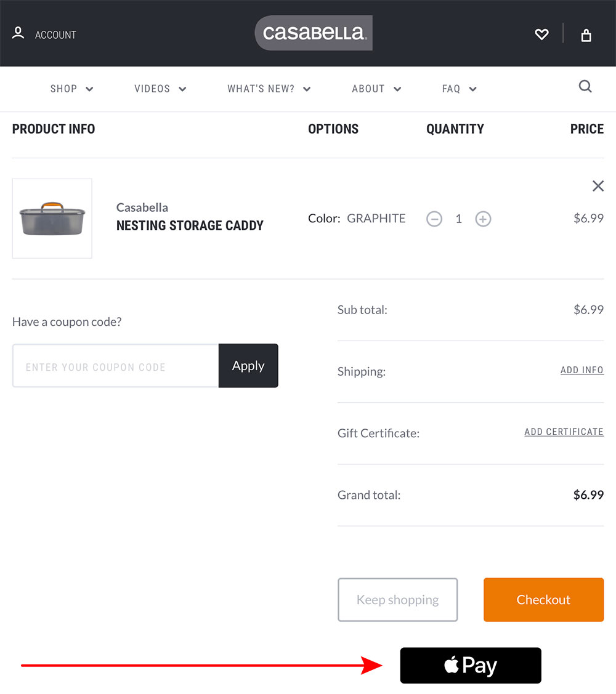This screenshot has width=616, height=694.
Task: Open the VIDEOS menu
Action: (x=152, y=89)
